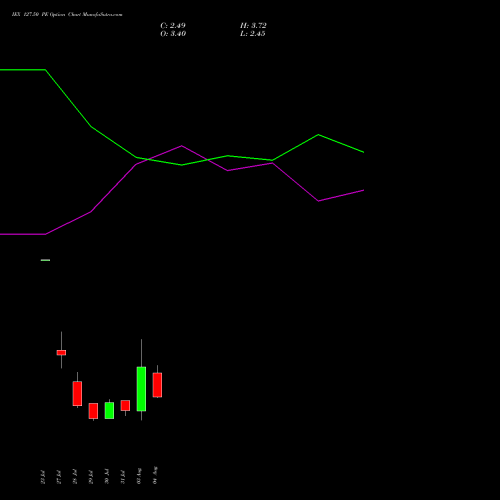The height and width of the screenshot is (500, 500).
Task: Select the first small red candle with long wicks
Action: point(61,352)
